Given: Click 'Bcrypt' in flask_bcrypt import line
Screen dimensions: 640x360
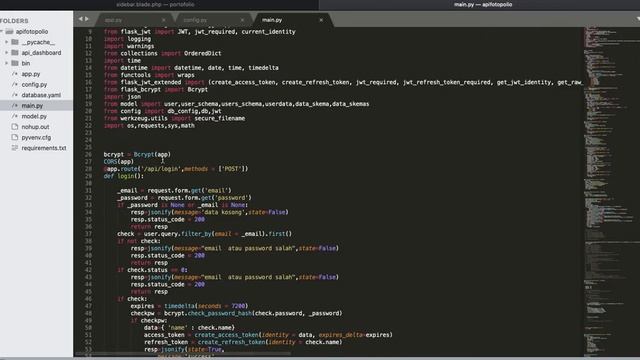Looking at the screenshot, I should pyautogui.click(x=198, y=89).
